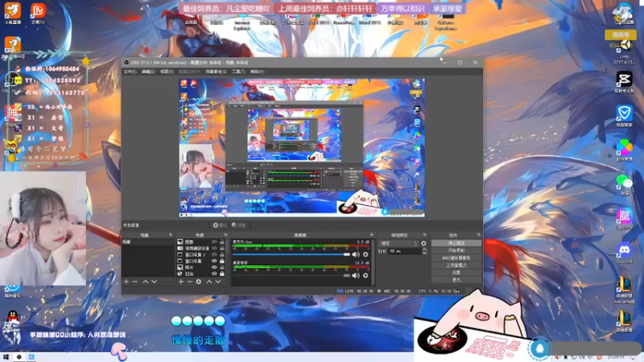Click 退出 exit button in Controls
This screenshot has width=644, height=362.
456,280
